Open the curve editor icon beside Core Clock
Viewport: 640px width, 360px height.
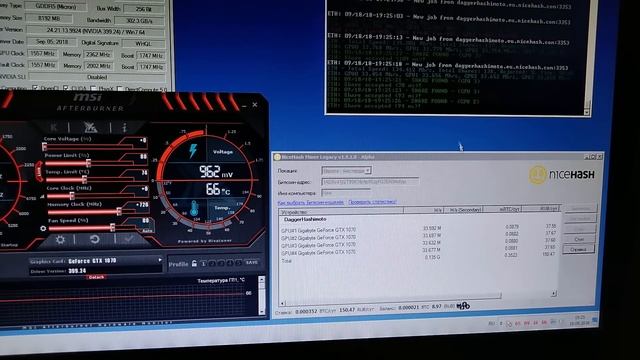coord(42,197)
